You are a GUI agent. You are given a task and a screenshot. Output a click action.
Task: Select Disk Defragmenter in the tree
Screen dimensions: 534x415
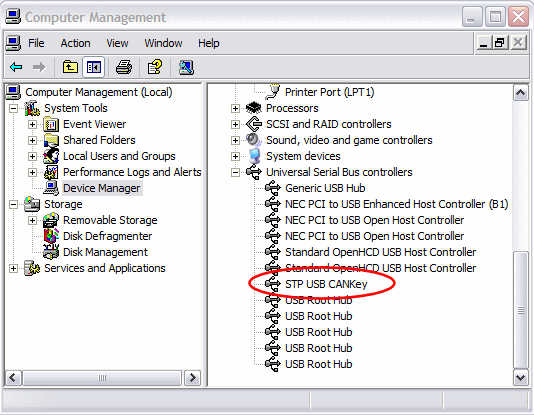click(x=107, y=236)
